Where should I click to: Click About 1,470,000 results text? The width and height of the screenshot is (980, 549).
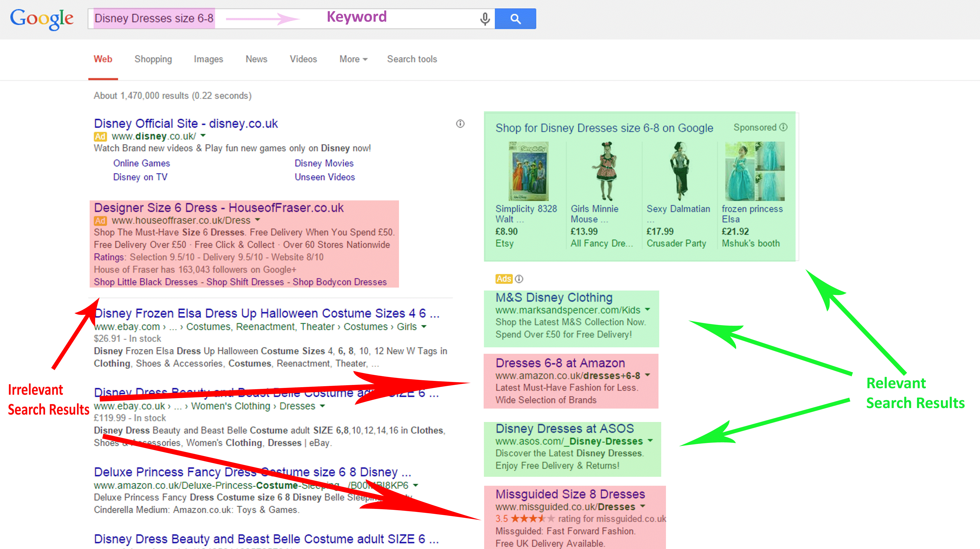[x=173, y=96]
